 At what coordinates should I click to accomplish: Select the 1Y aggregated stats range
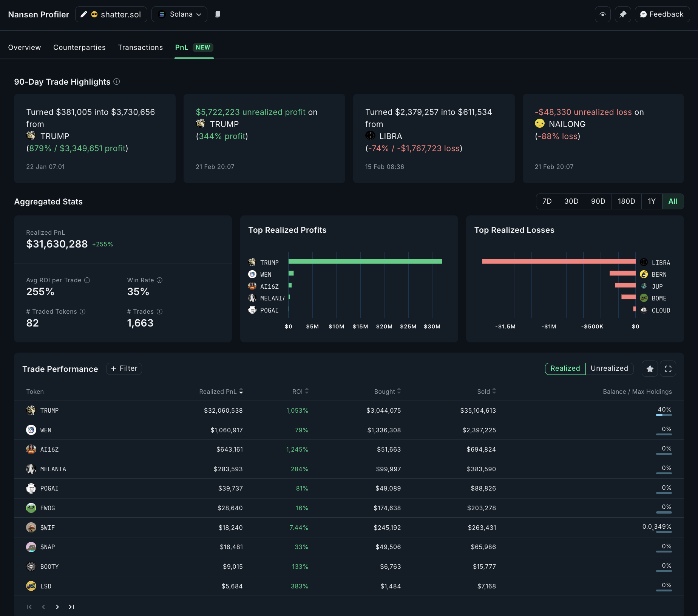pos(652,201)
